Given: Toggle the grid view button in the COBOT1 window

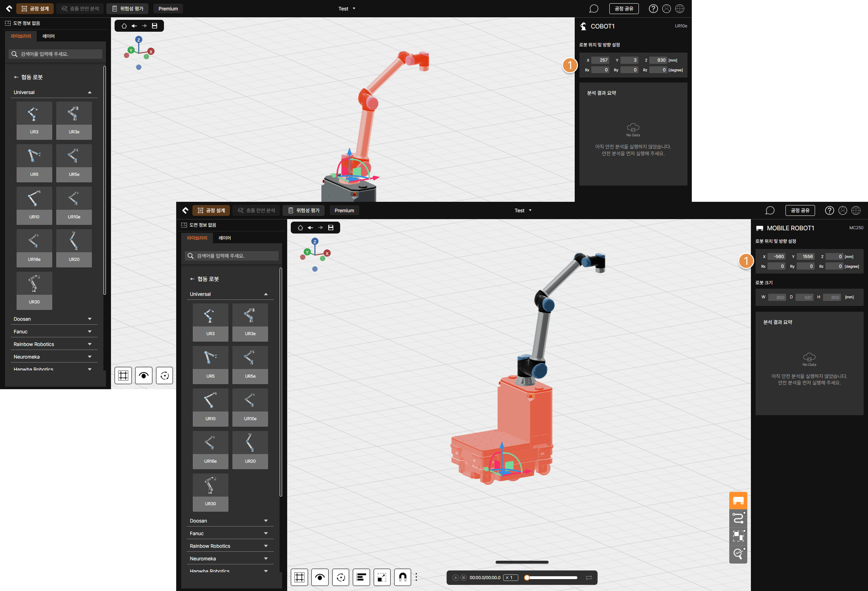Looking at the screenshot, I should tap(123, 376).
